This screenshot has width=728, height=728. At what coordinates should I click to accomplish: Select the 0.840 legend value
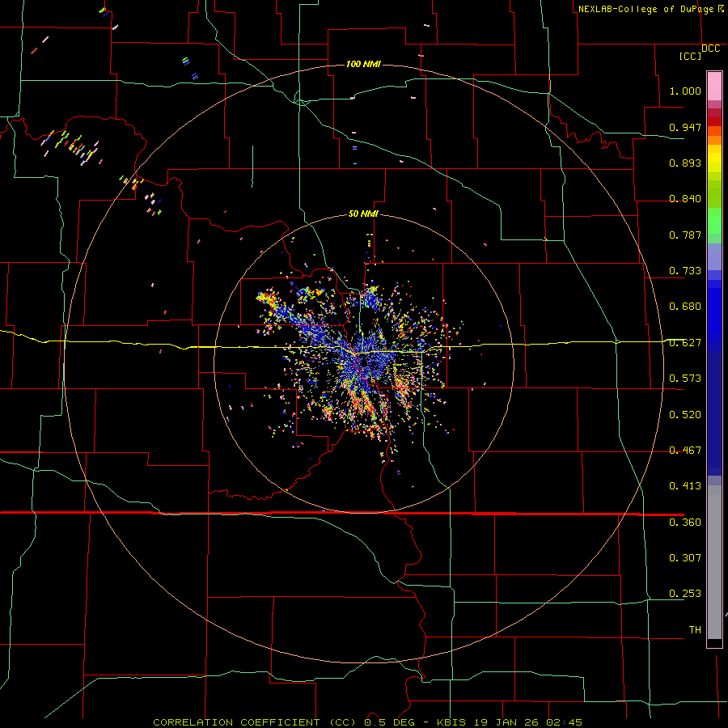pos(685,198)
